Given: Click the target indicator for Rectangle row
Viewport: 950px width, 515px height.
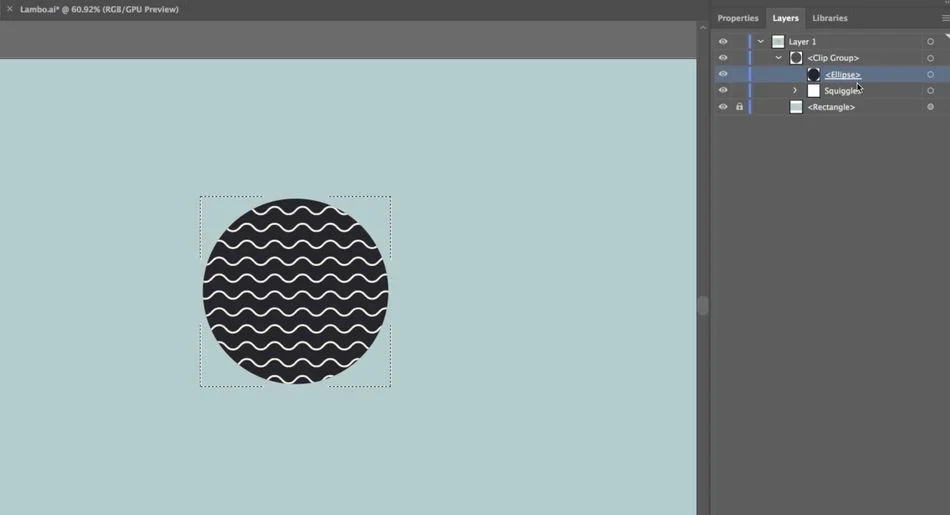Looking at the screenshot, I should [x=931, y=107].
